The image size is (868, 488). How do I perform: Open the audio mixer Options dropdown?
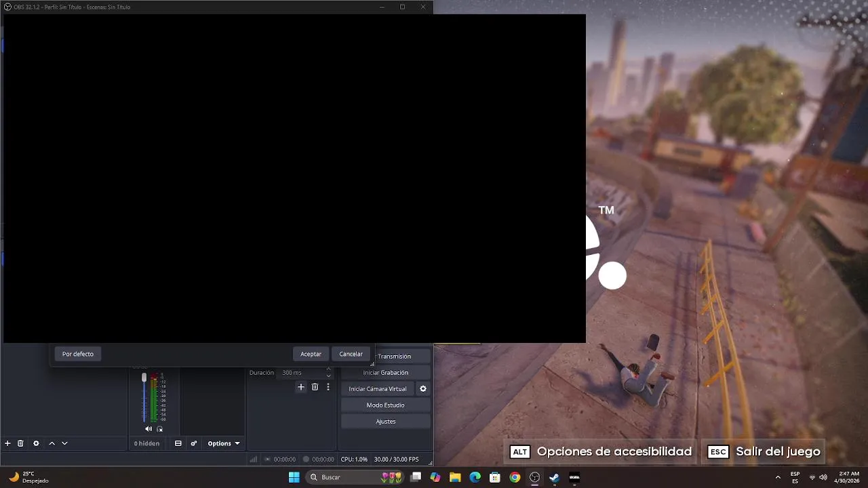click(x=224, y=443)
